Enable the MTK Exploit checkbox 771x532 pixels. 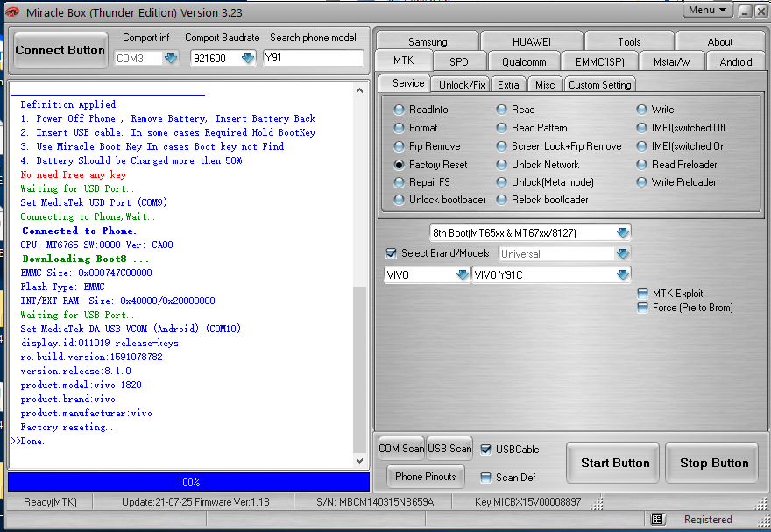click(642, 294)
